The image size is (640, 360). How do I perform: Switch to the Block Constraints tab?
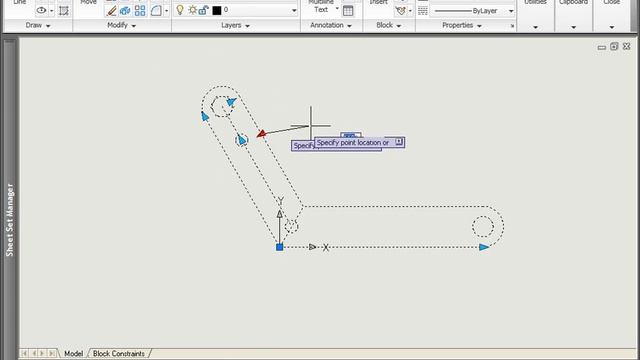click(119, 353)
